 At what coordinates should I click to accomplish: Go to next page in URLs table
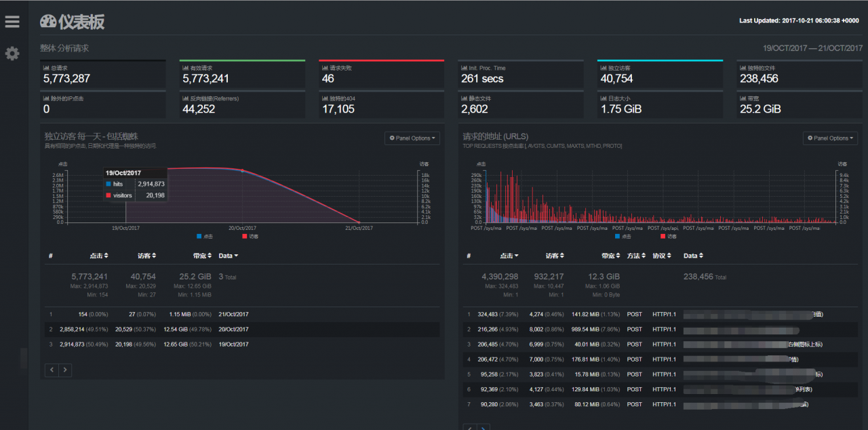pyautogui.click(x=484, y=428)
